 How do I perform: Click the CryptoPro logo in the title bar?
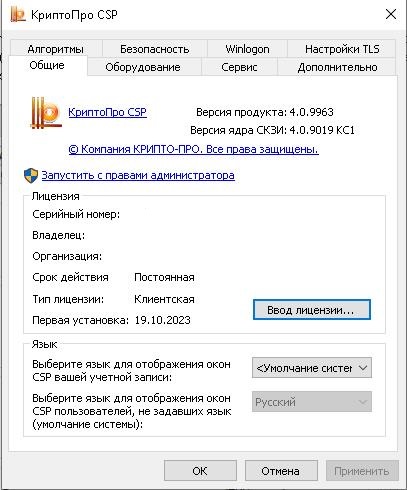pos(17,14)
